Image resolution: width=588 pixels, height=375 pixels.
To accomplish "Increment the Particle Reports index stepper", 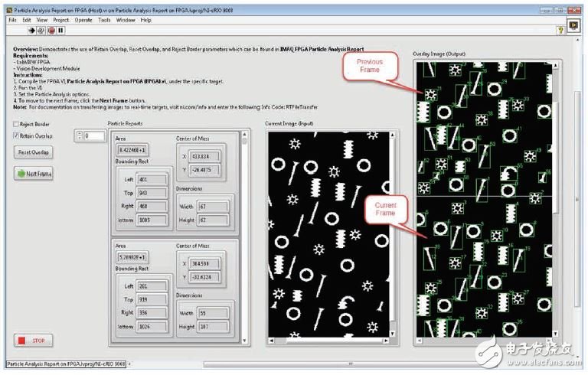I will [78, 133].
